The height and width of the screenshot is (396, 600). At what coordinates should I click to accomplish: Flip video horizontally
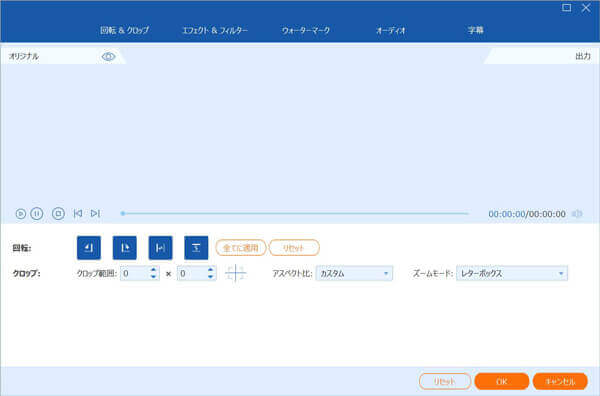click(x=160, y=248)
